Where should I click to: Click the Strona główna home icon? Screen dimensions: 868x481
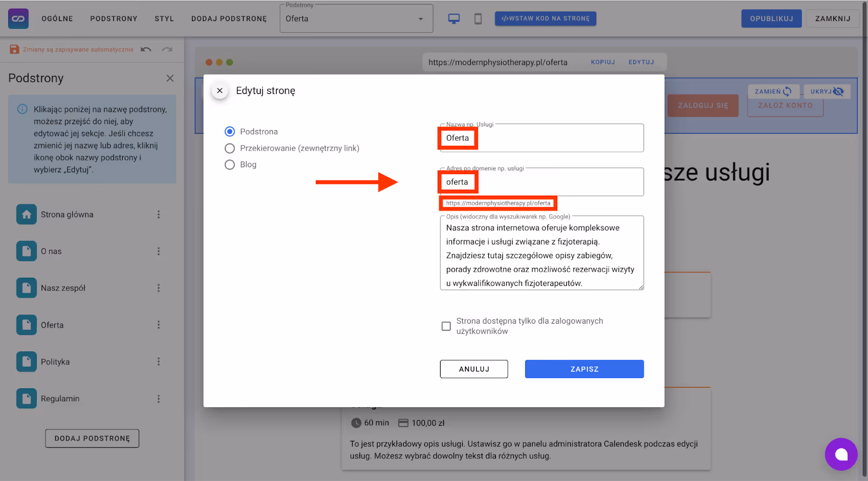[x=27, y=215]
